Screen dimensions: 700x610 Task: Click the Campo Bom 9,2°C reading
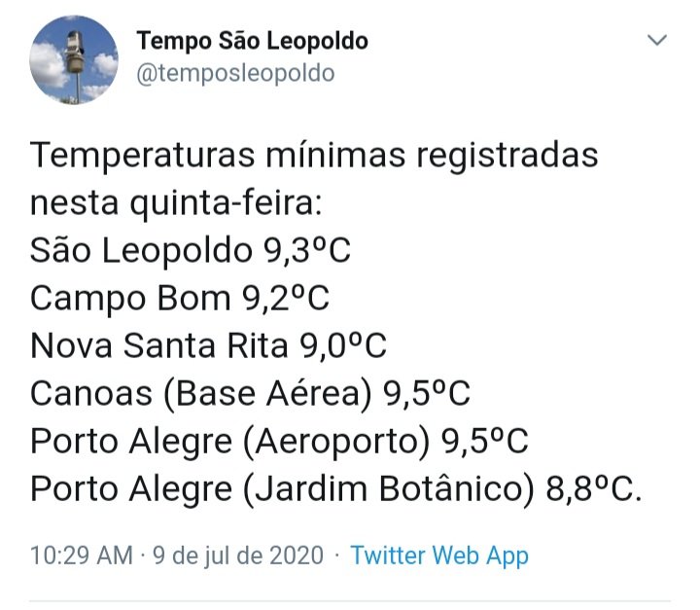click(180, 298)
